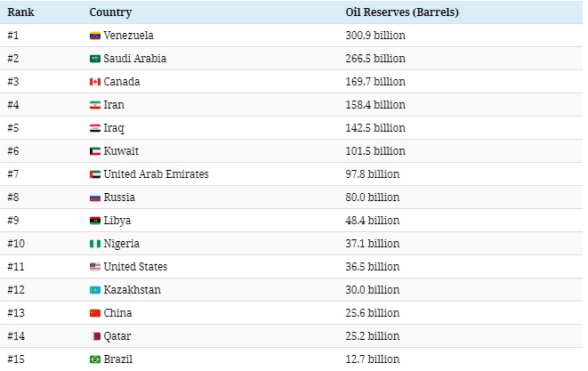
Task: Open the United Arab Emirates country link
Action: coord(156,174)
